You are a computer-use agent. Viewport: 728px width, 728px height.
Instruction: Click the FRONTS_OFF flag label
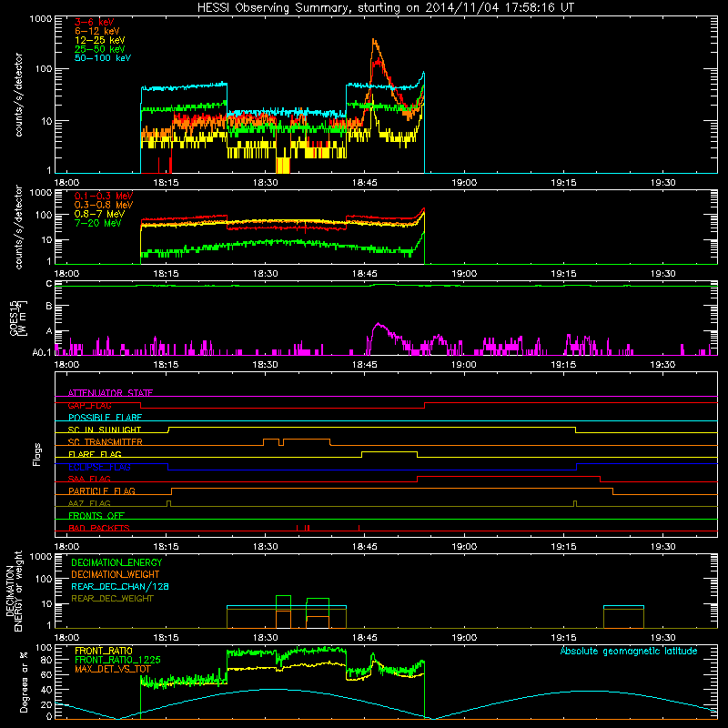pos(96,515)
